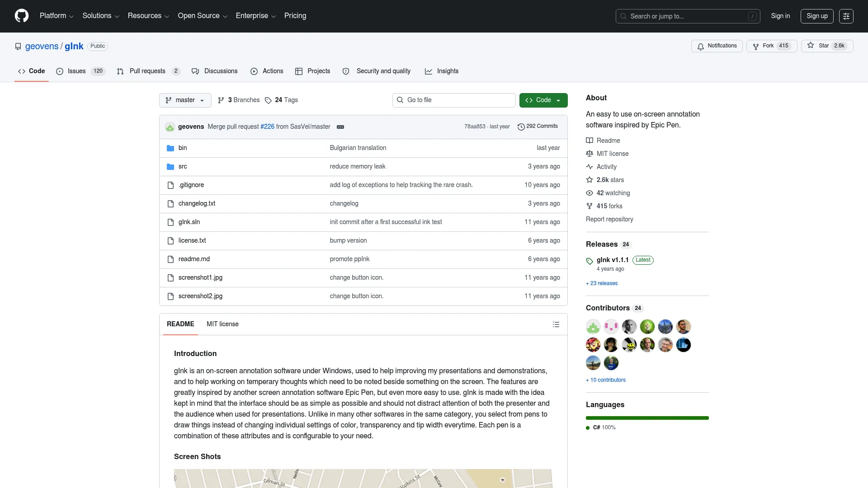Open the Contributors heading link

[614, 308]
